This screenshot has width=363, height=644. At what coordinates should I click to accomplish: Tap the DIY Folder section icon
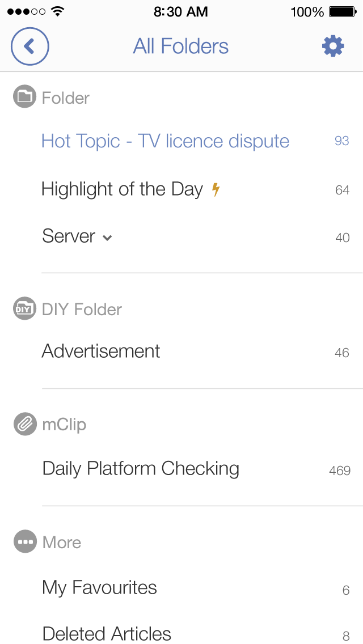(24, 309)
